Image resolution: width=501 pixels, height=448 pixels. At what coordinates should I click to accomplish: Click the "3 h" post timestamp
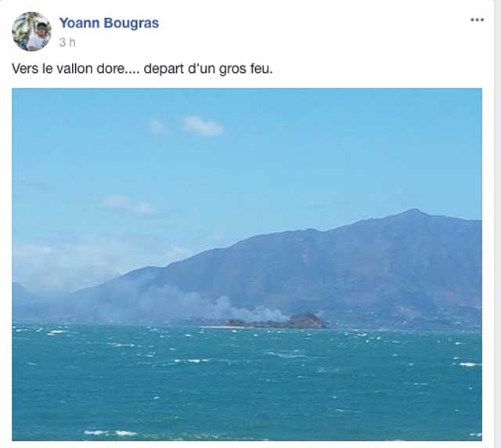click(67, 42)
